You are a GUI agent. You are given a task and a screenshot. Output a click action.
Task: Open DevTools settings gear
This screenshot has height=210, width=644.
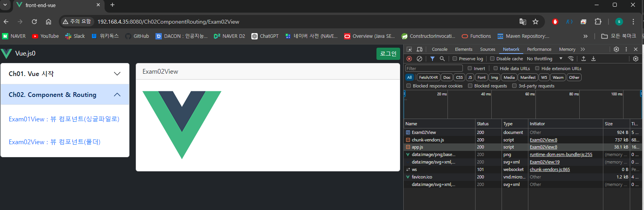point(616,49)
